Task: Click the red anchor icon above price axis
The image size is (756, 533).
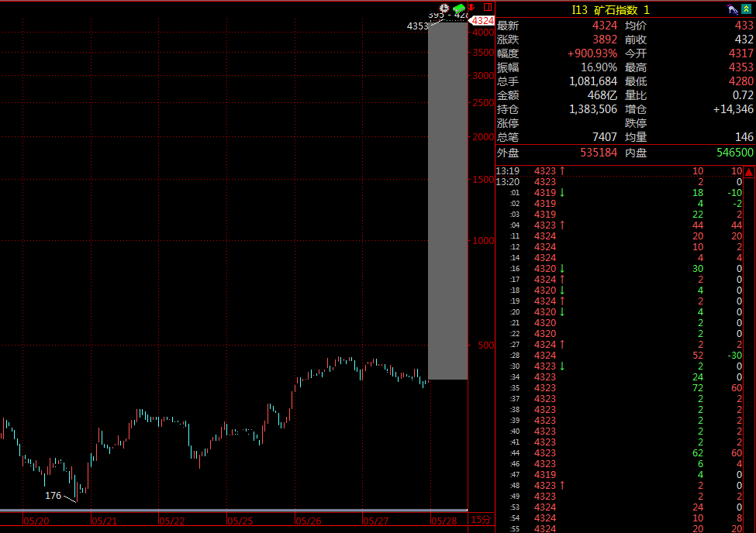Action: pos(472,8)
